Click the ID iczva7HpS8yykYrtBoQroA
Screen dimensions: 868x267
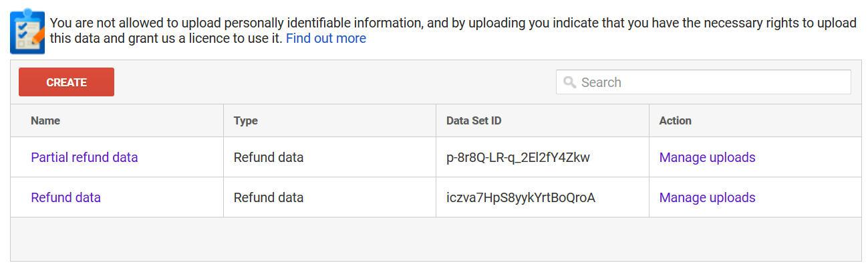(521, 197)
